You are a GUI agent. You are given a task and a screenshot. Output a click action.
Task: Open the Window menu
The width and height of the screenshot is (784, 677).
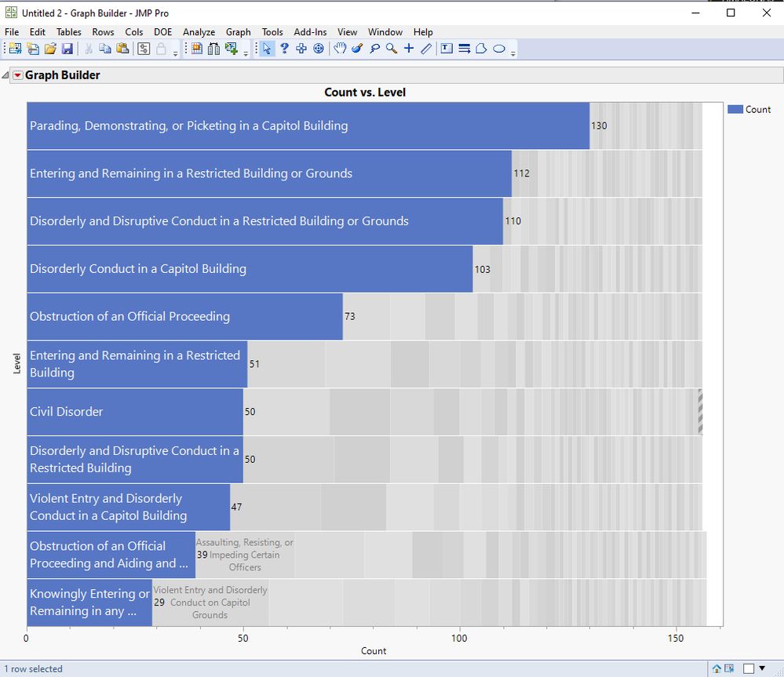click(x=385, y=32)
